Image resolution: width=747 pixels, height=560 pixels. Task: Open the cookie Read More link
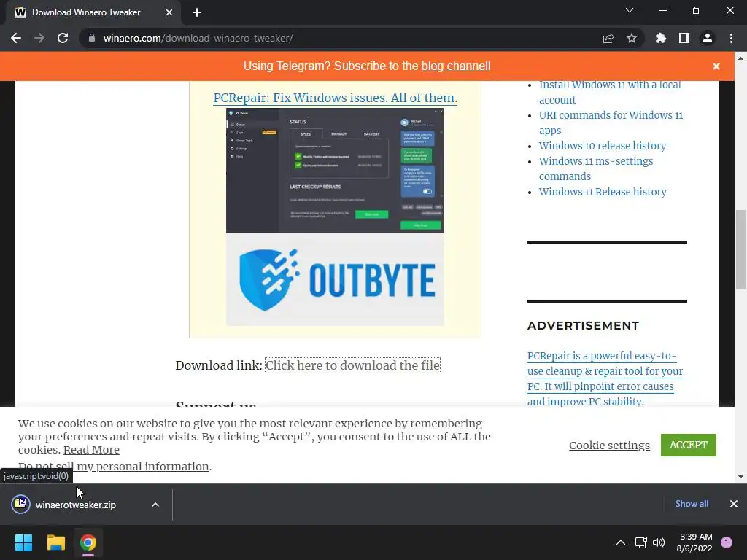91,449
